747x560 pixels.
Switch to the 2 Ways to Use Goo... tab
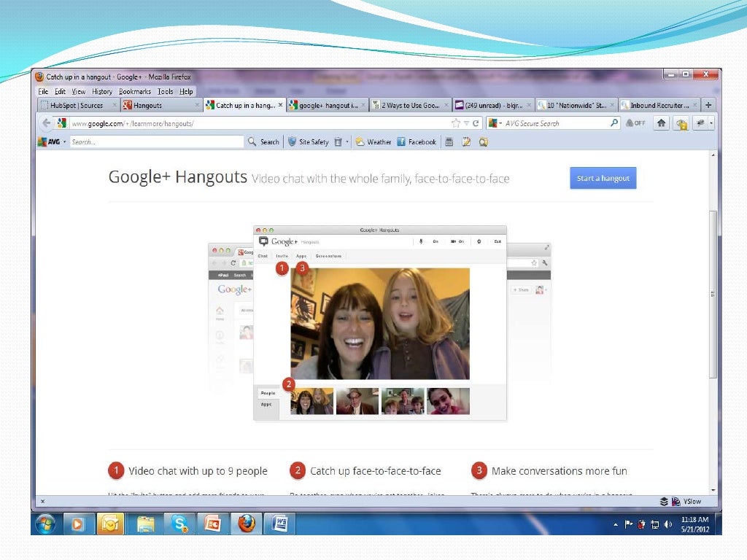411,105
